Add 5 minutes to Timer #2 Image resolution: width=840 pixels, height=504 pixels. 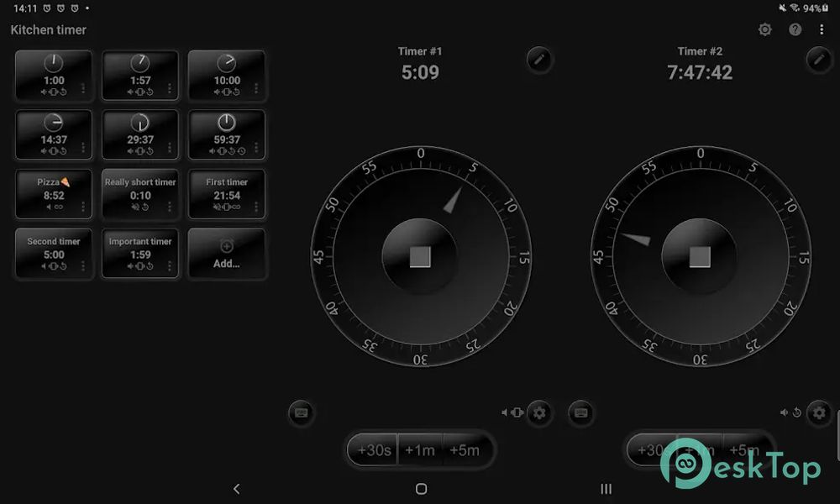[x=746, y=450]
